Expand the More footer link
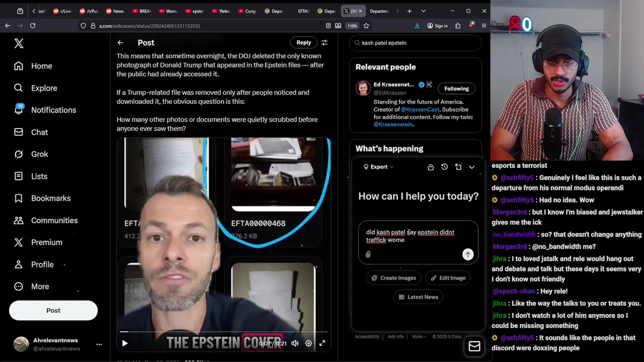This screenshot has width=644, height=362. click(x=419, y=336)
